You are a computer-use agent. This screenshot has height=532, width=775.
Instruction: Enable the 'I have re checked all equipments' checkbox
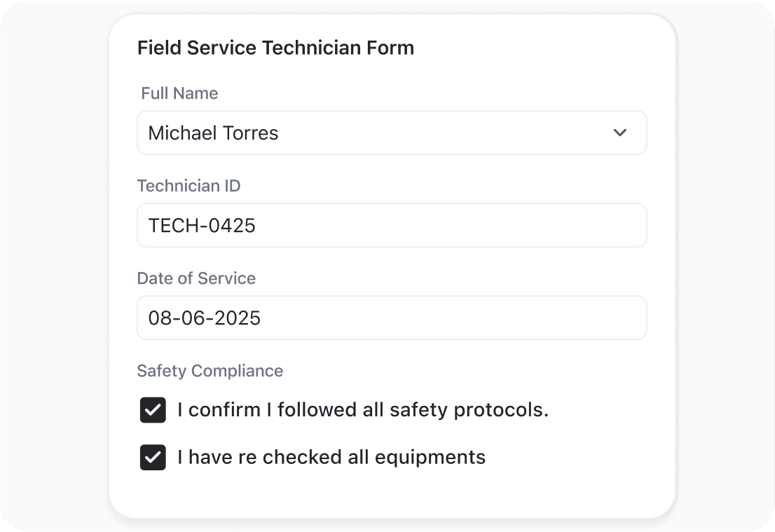153,458
